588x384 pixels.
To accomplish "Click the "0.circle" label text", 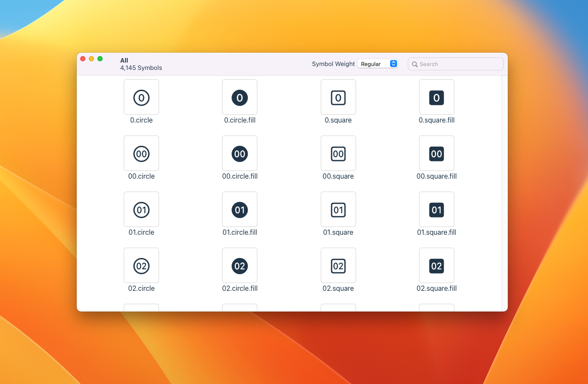I will point(141,120).
